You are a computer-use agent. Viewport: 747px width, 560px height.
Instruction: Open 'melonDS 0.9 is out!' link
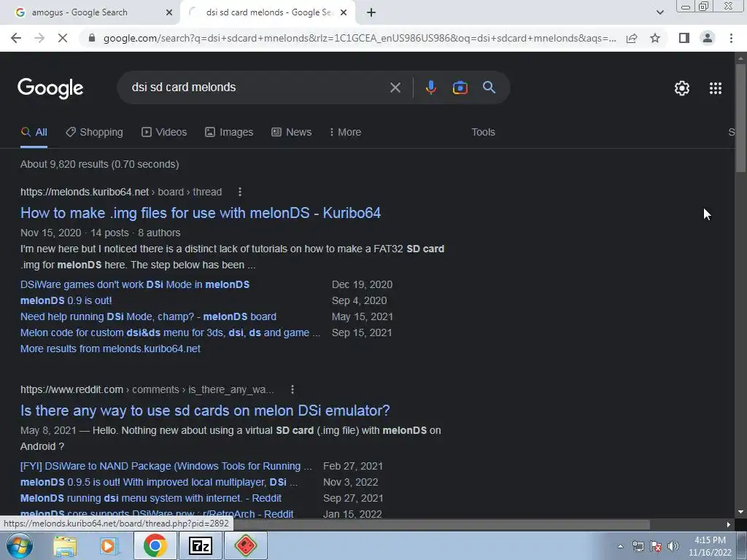coord(66,301)
